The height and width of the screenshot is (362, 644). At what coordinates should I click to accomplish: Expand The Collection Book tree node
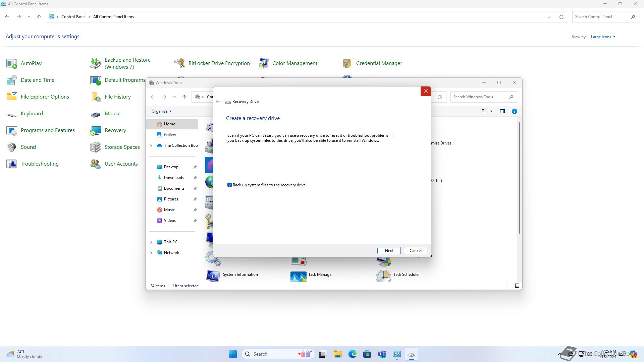(x=151, y=145)
